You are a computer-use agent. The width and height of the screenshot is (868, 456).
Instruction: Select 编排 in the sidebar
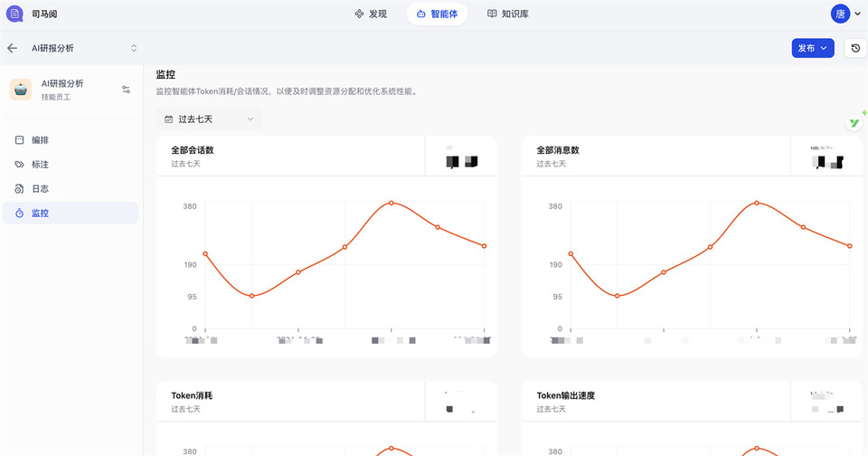coord(71,140)
